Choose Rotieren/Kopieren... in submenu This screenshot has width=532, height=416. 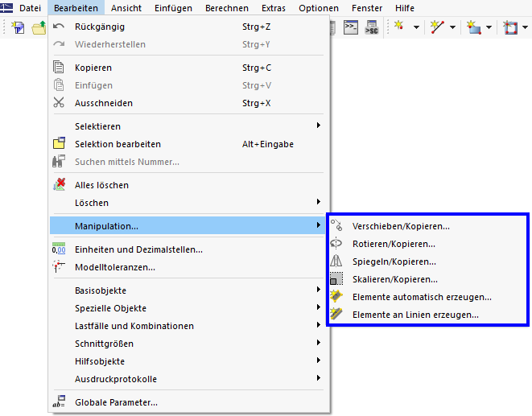click(x=427, y=244)
